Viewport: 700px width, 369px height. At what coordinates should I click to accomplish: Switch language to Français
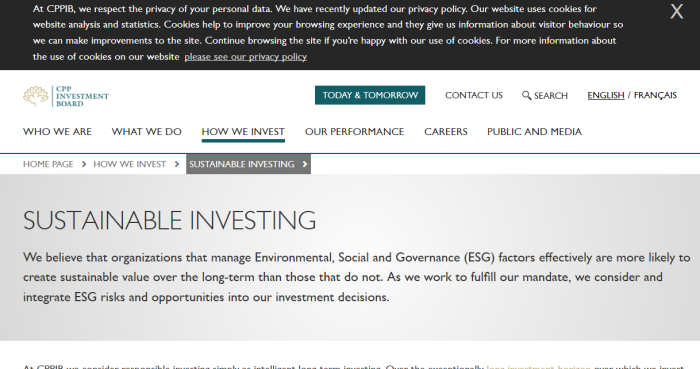[x=655, y=95]
